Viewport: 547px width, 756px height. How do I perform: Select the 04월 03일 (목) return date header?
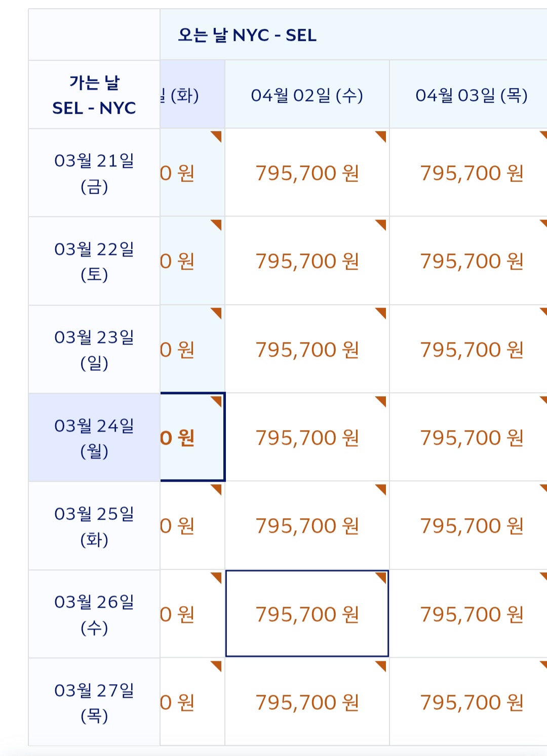(471, 95)
